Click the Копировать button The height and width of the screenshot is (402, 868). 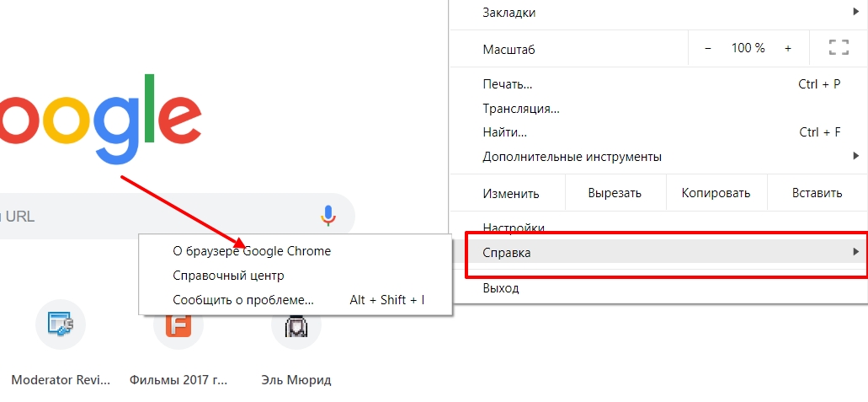click(716, 193)
